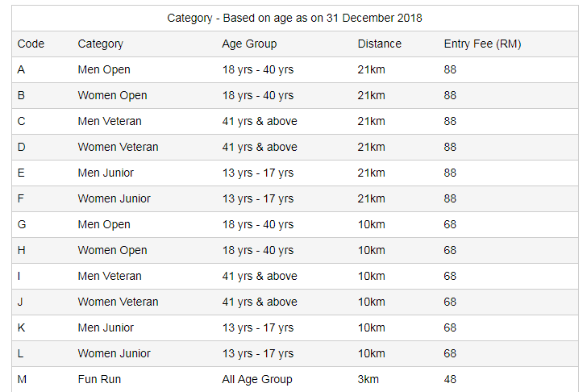Click 10km distance in row H
The height and width of the screenshot is (392, 587).
(x=371, y=251)
